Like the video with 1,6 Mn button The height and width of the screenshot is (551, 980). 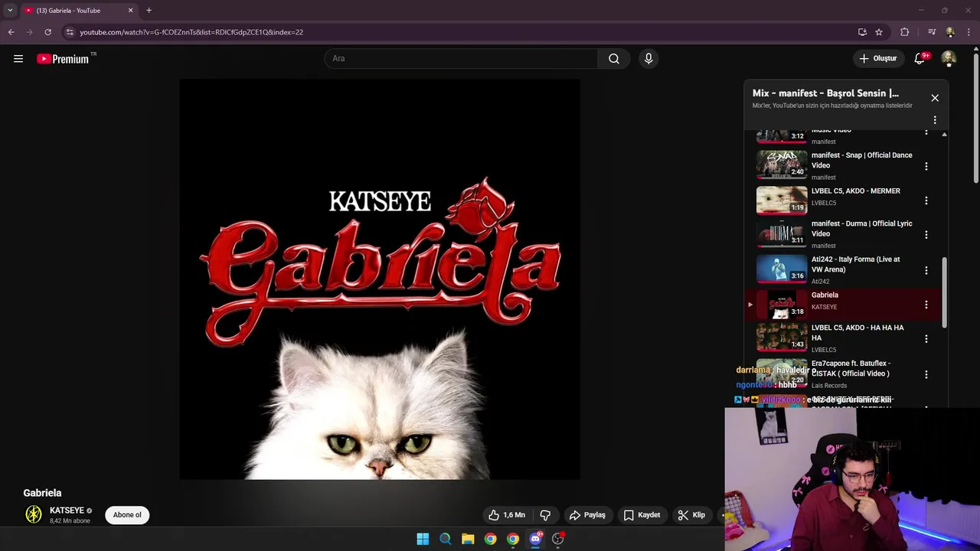point(508,515)
